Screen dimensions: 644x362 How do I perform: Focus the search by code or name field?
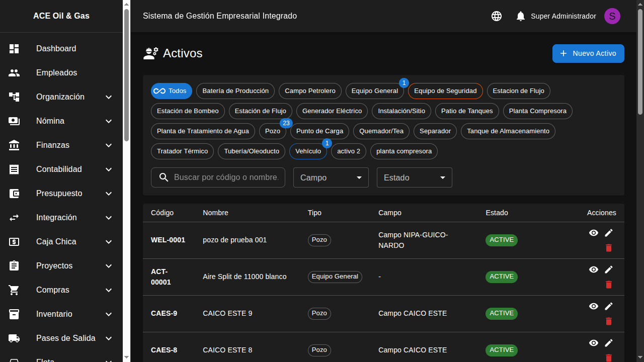click(x=225, y=177)
